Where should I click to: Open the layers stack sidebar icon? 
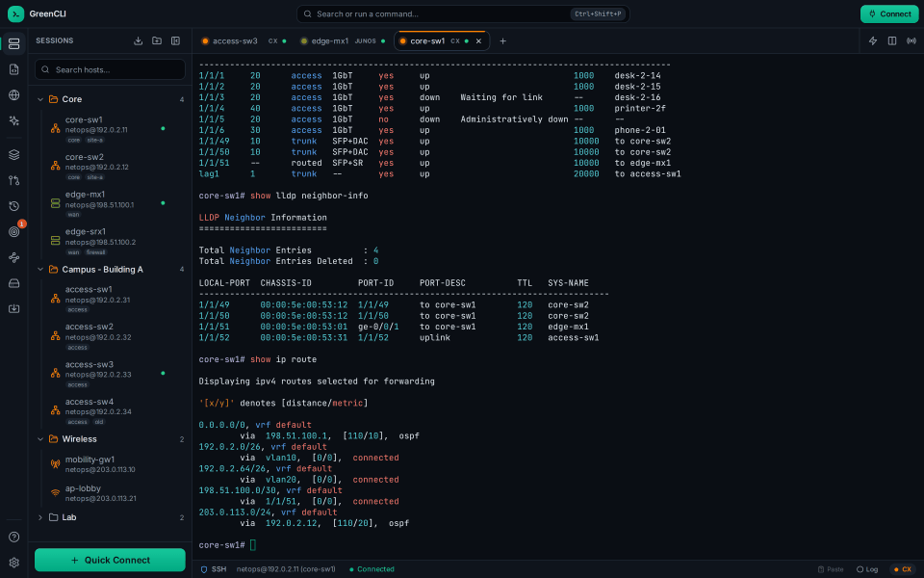click(14, 154)
